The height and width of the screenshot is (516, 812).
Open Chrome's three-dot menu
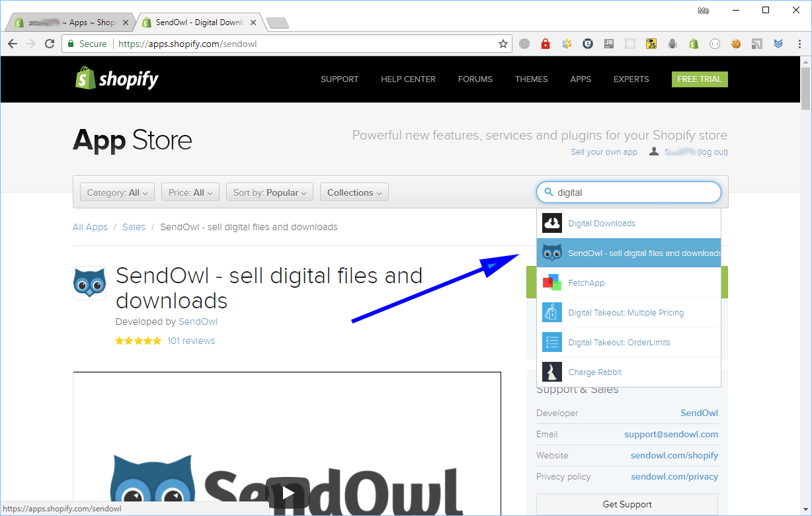tap(798, 44)
